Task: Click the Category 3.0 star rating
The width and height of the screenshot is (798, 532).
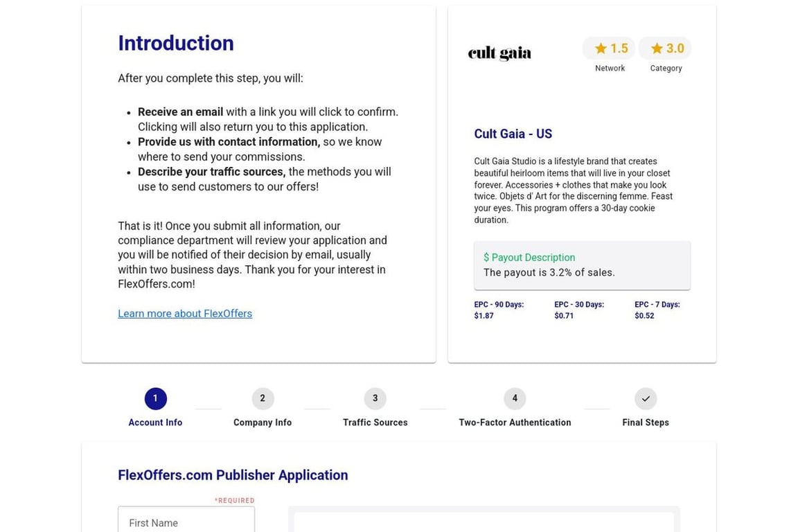Action: tap(666, 48)
